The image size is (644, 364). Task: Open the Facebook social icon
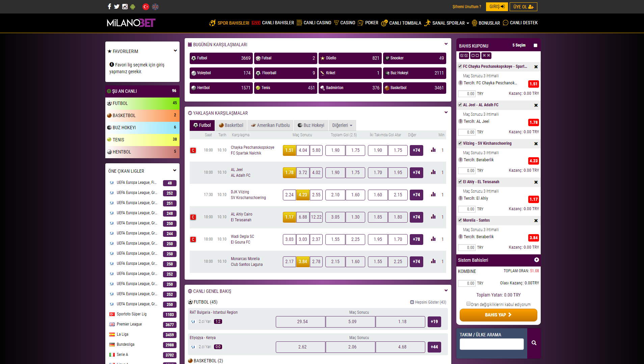coord(109,6)
